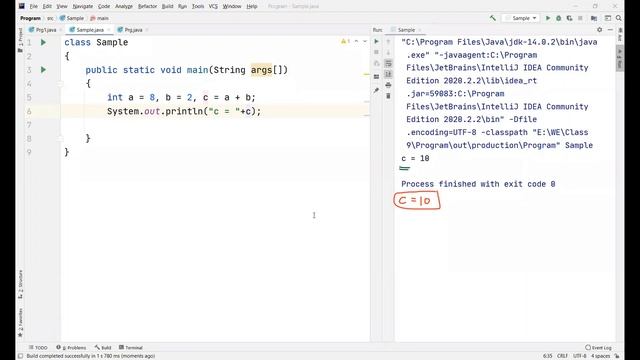Open the Navigate menu

click(x=82, y=7)
